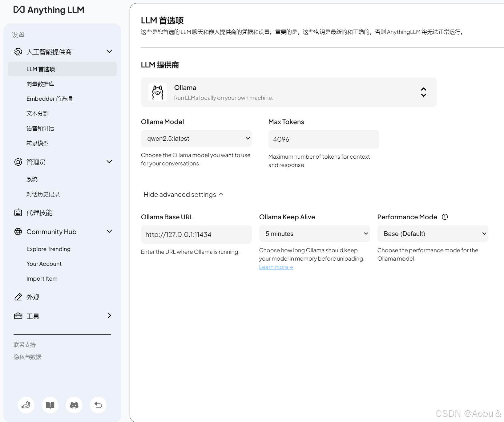The width and height of the screenshot is (504, 422).
Task: Open Embedder 首选项 settings
Action: click(x=49, y=99)
